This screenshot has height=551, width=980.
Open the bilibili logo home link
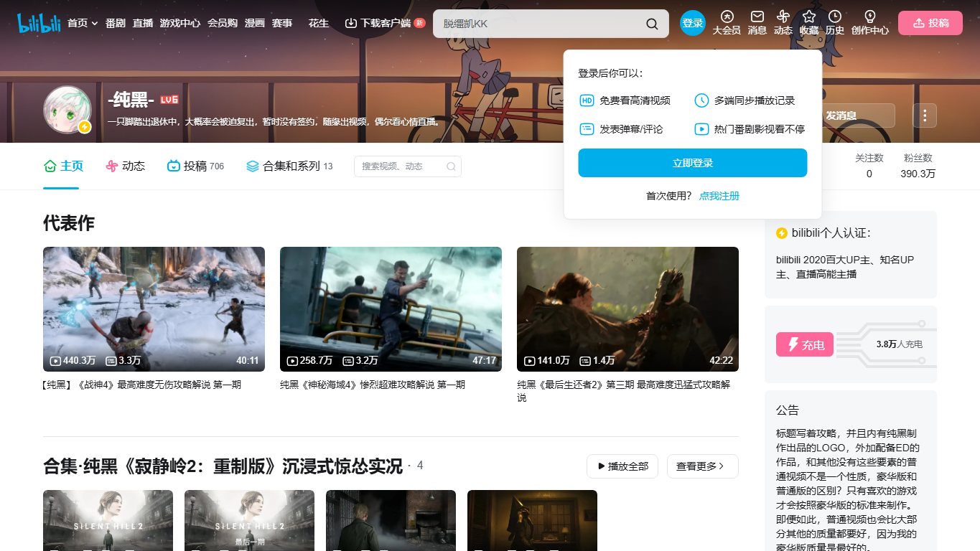[39, 23]
